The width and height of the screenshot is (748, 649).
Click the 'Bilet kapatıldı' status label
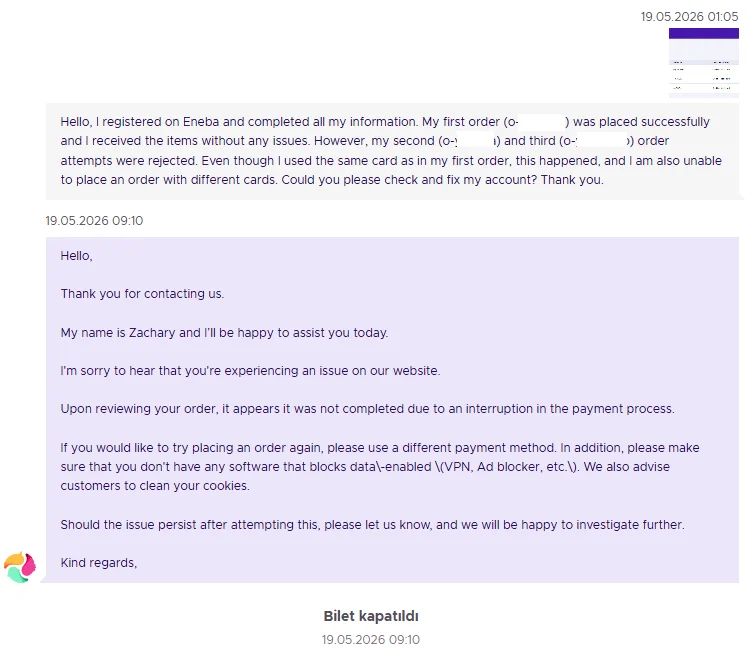point(371,616)
